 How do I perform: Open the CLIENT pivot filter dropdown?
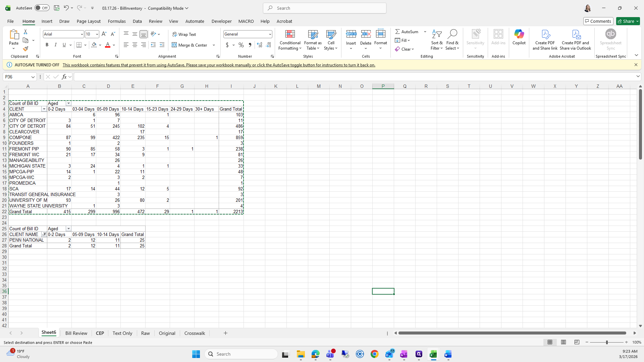tap(44, 109)
